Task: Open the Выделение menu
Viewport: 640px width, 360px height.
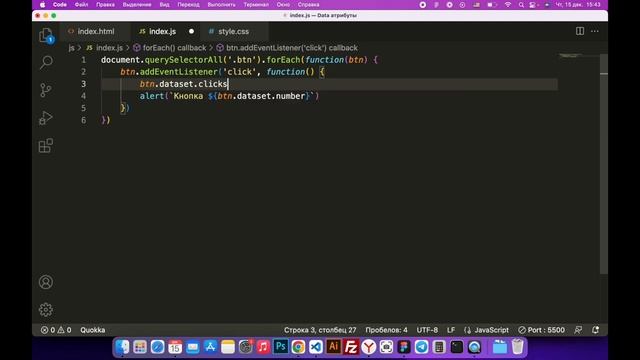Action: 137,4
